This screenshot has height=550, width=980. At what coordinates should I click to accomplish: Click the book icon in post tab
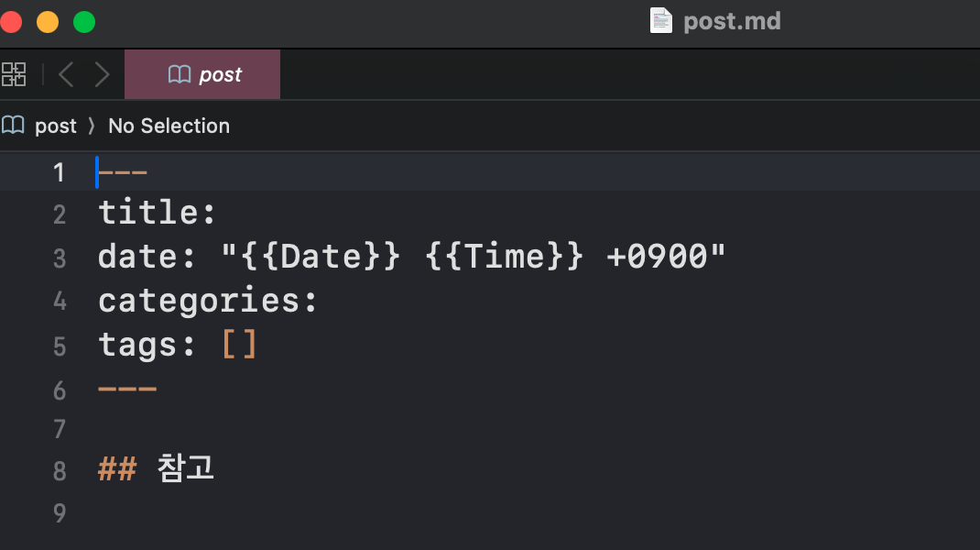point(180,74)
